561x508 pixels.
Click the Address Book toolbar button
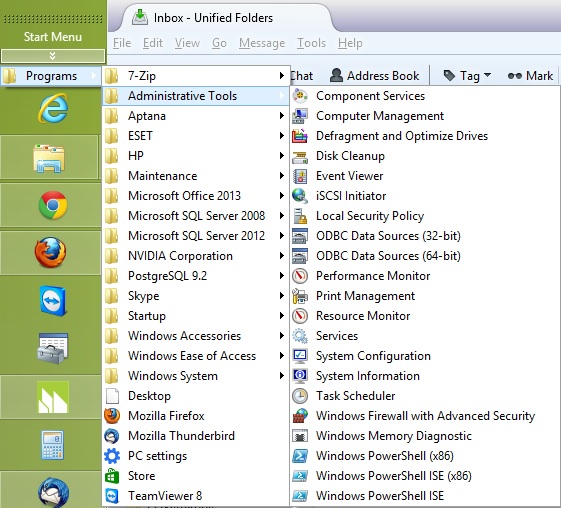374,76
